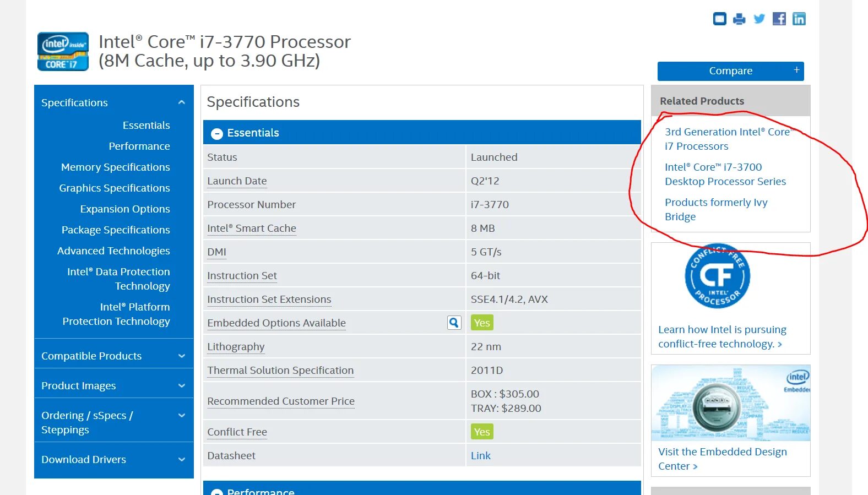
Task: Click the Q2'12 launch date value
Action: pos(485,181)
